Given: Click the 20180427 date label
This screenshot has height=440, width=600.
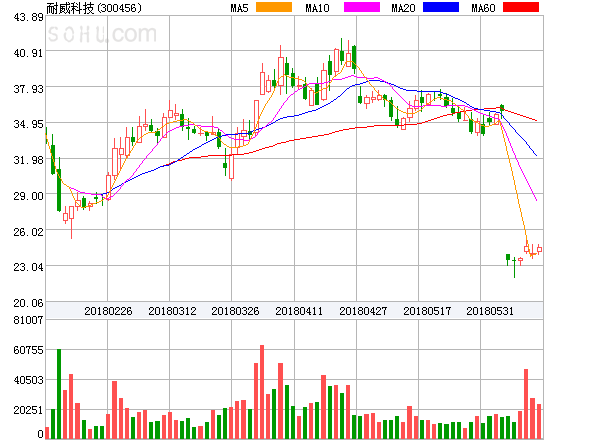Looking at the screenshot, I should click(363, 311).
